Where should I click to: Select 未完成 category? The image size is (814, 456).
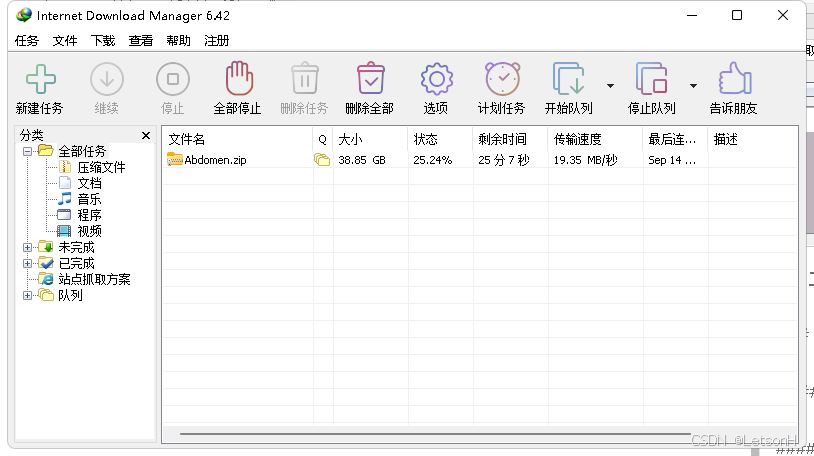pyautogui.click(x=76, y=247)
